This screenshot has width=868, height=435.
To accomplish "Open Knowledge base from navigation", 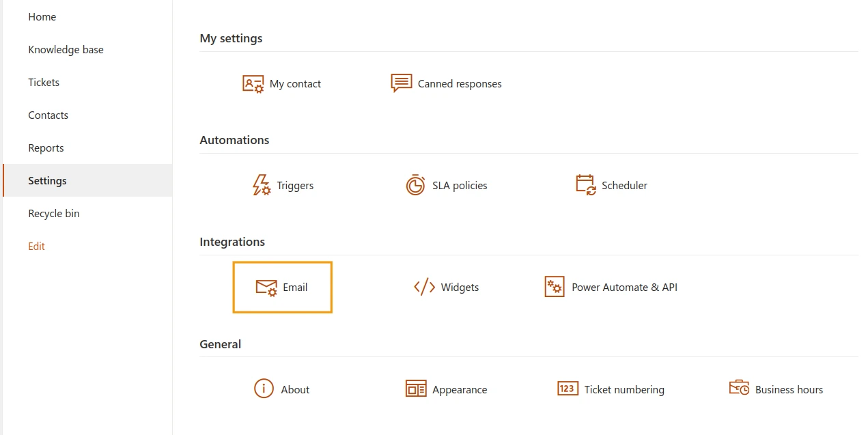I will [66, 50].
